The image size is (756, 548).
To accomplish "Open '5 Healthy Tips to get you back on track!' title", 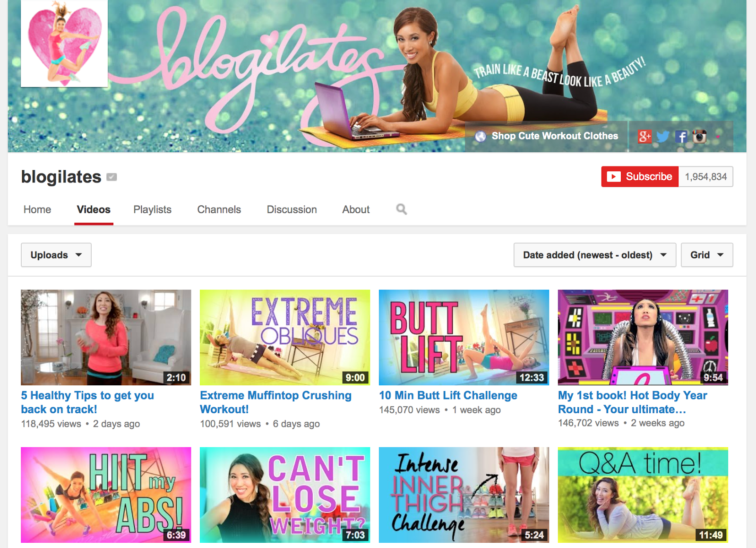I will pyautogui.click(x=87, y=402).
